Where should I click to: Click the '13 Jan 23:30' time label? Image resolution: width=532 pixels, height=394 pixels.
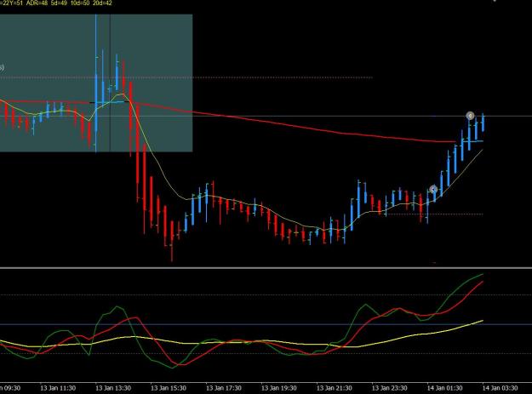point(390,388)
